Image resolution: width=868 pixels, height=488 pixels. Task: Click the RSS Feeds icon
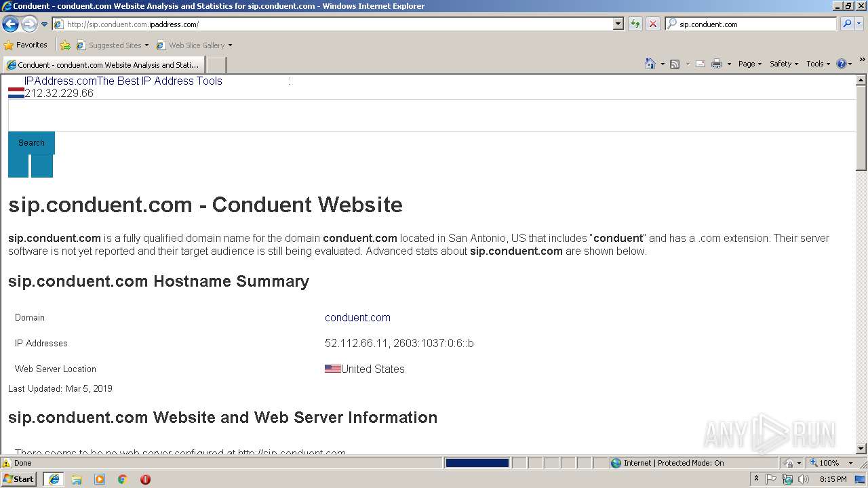675,64
